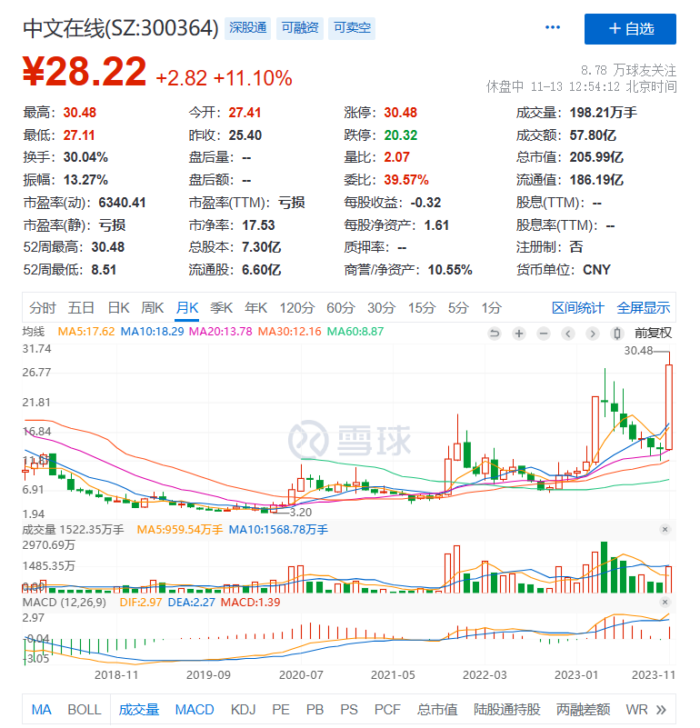Click the DIF:2.97 MACD label
Viewport: 700px width, 728px height.
pos(140,603)
